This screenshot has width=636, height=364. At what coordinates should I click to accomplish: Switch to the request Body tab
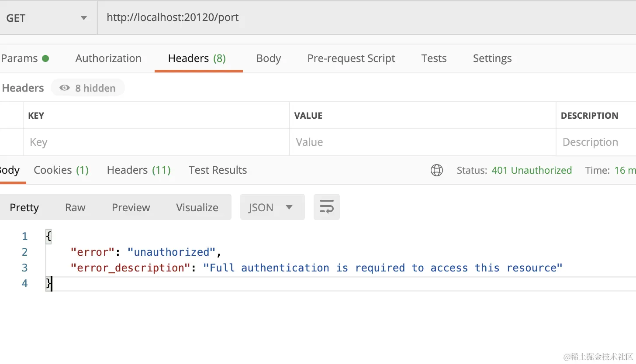click(269, 58)
